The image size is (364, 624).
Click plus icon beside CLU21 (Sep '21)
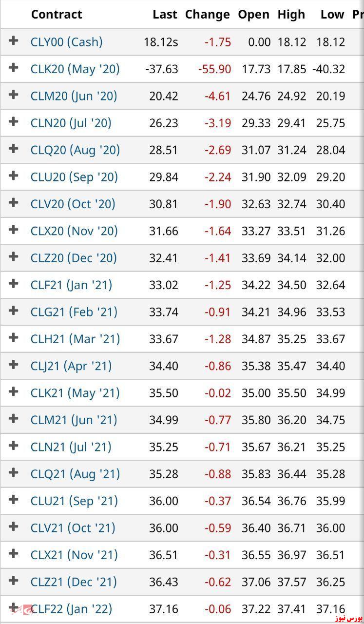[x=14, y=500]
